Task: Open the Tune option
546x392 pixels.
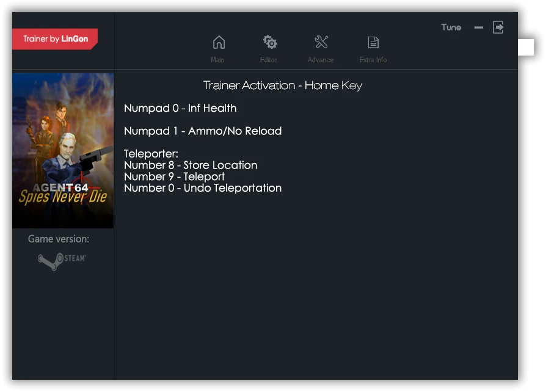Action: click(x=451, y=27)
